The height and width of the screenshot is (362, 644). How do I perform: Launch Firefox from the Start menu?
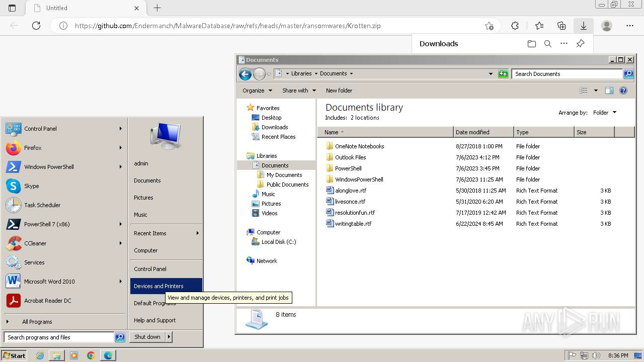[13, 148]
